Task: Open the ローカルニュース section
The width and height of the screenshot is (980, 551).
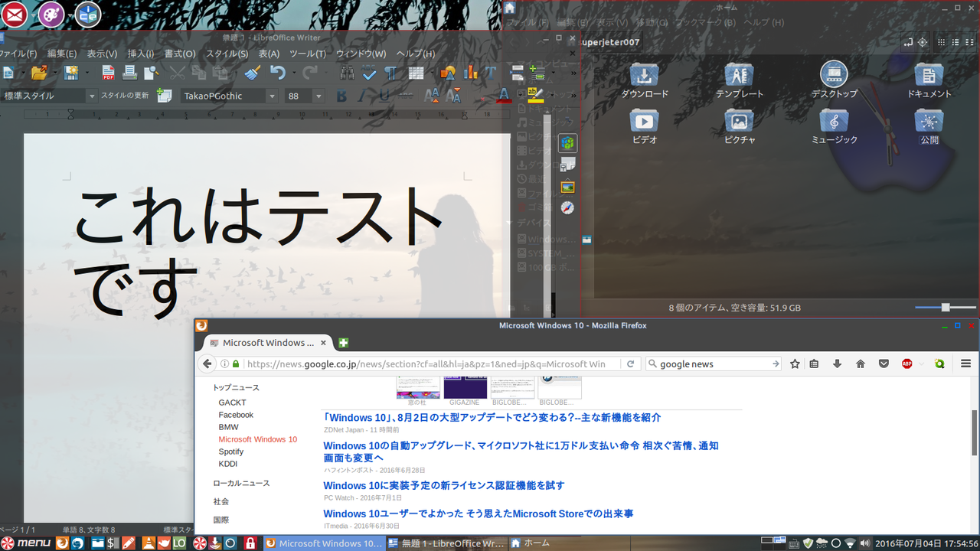Action: click(241, 484)
